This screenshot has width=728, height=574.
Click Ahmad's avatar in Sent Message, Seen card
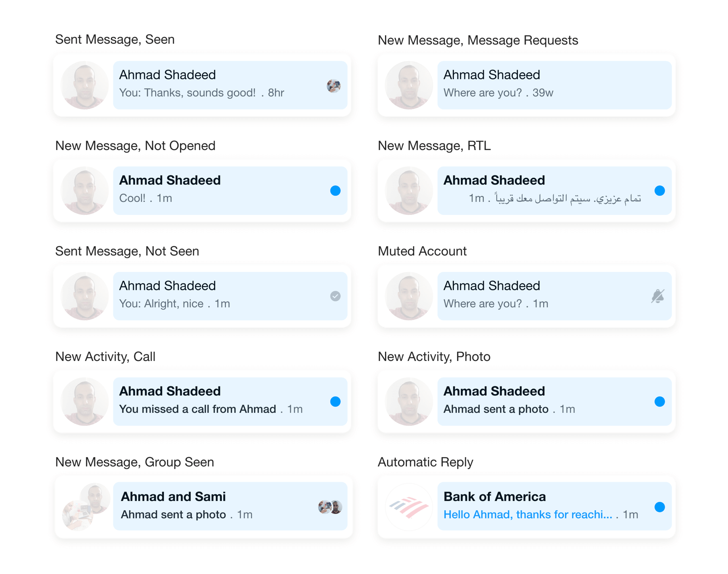pos(85,85)
